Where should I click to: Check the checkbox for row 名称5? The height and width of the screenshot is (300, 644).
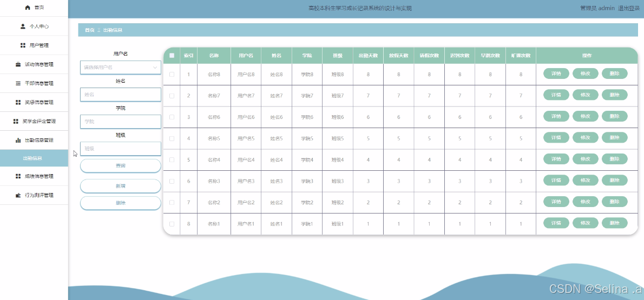point(172,138)
